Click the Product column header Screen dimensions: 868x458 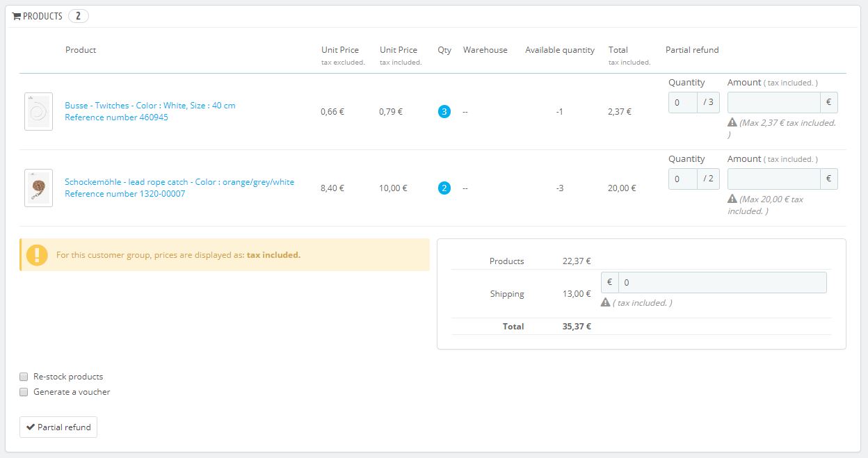point(81,50)
